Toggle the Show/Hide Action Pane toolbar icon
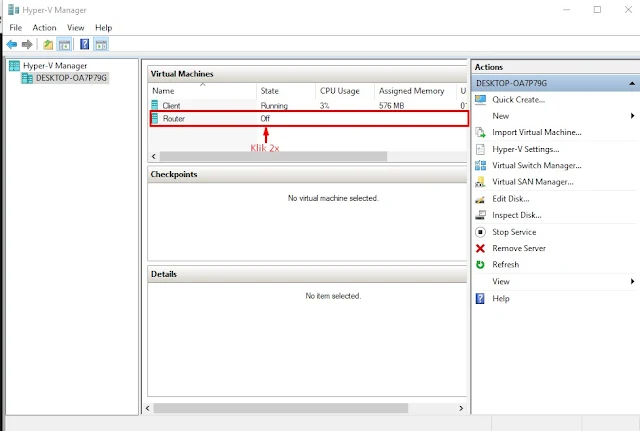Image resolution: width=640 pixels, height=431 pixels. (x=101, y=44)
